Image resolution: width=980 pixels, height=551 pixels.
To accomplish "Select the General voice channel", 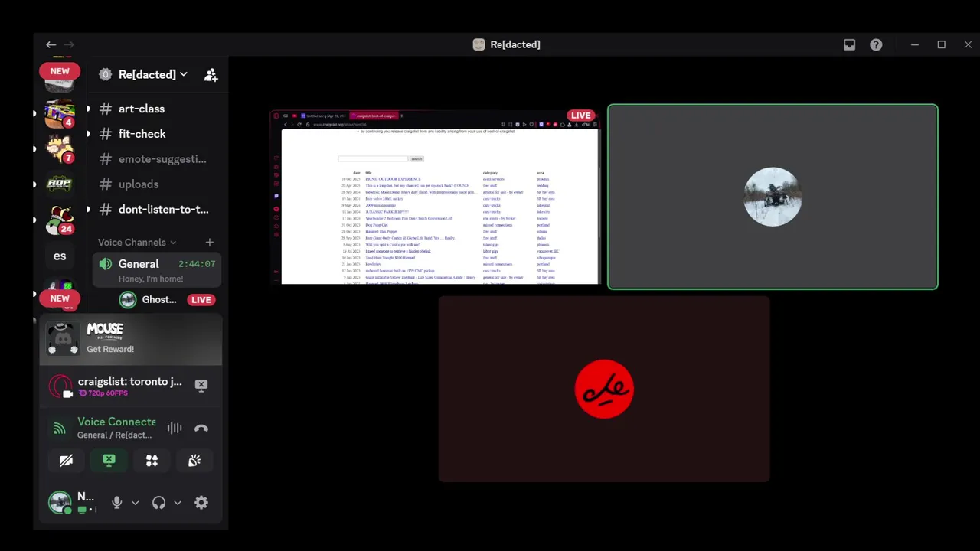I will point(157,270).
